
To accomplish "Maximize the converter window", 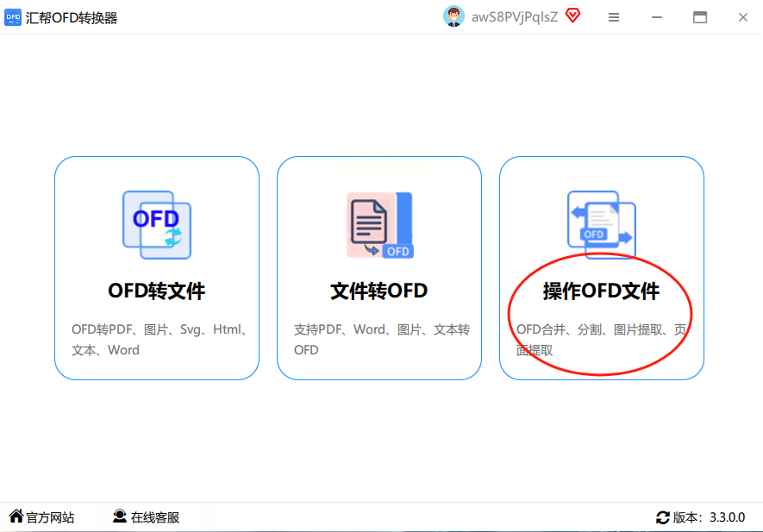I will (700, 17).
